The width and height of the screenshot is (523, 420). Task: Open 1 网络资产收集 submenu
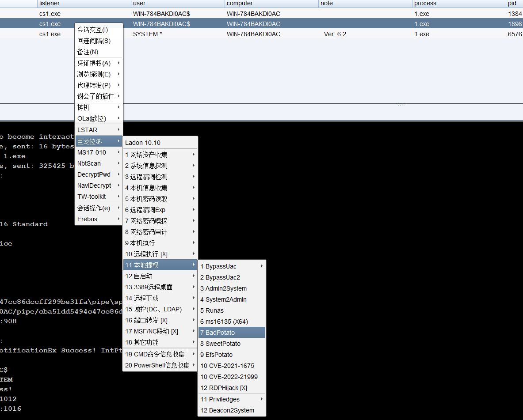160,154
